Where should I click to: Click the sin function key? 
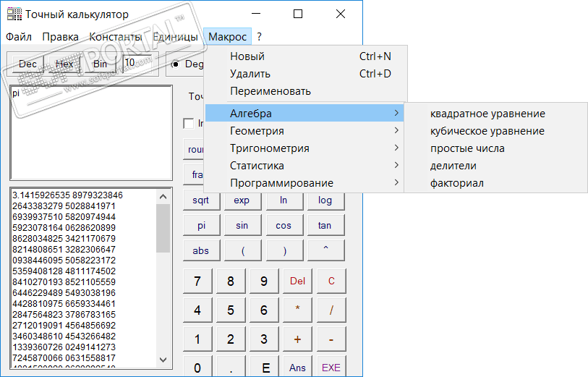tap(242, 226)
